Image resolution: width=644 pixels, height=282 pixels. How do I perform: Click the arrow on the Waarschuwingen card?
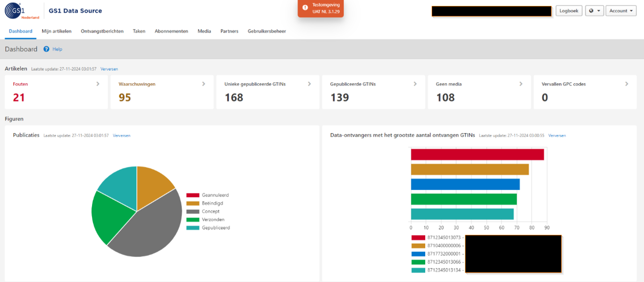tap(204, 84)
